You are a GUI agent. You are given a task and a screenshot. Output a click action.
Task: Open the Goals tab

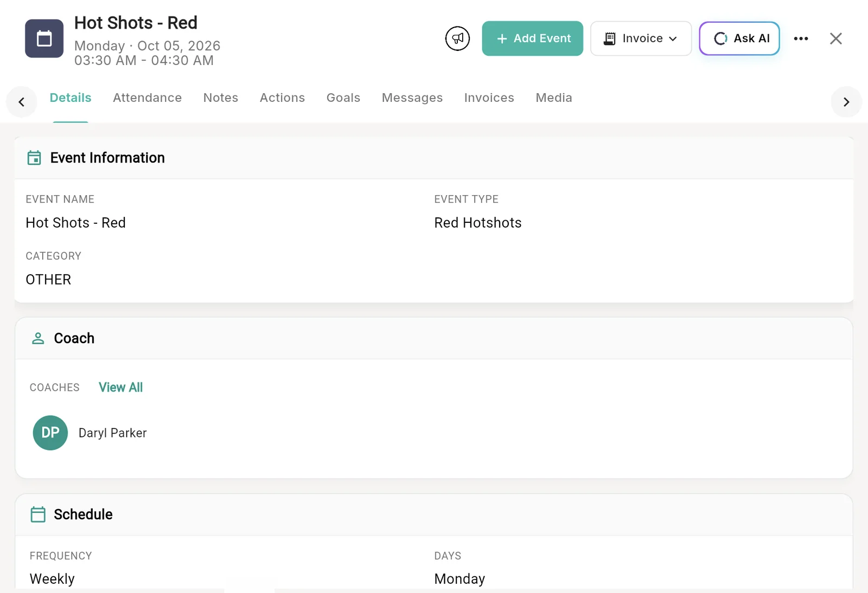click(343, 98)
